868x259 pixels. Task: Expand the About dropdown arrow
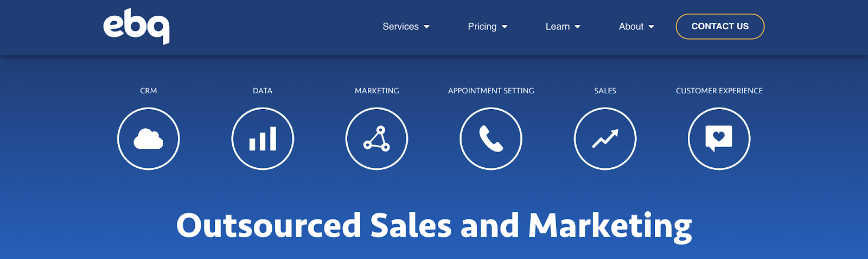[652, 27]
